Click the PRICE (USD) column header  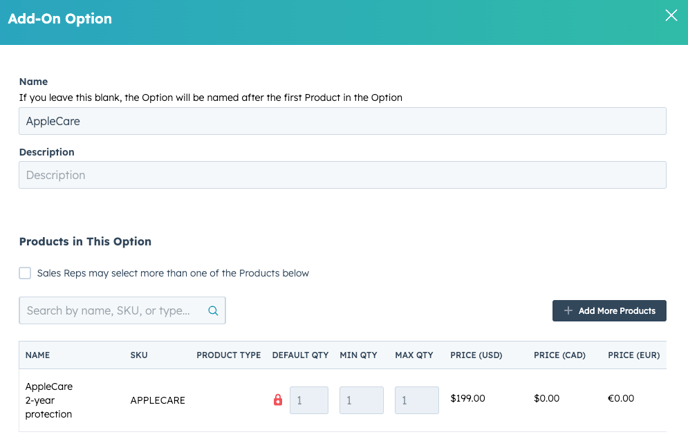click(476, 355)
